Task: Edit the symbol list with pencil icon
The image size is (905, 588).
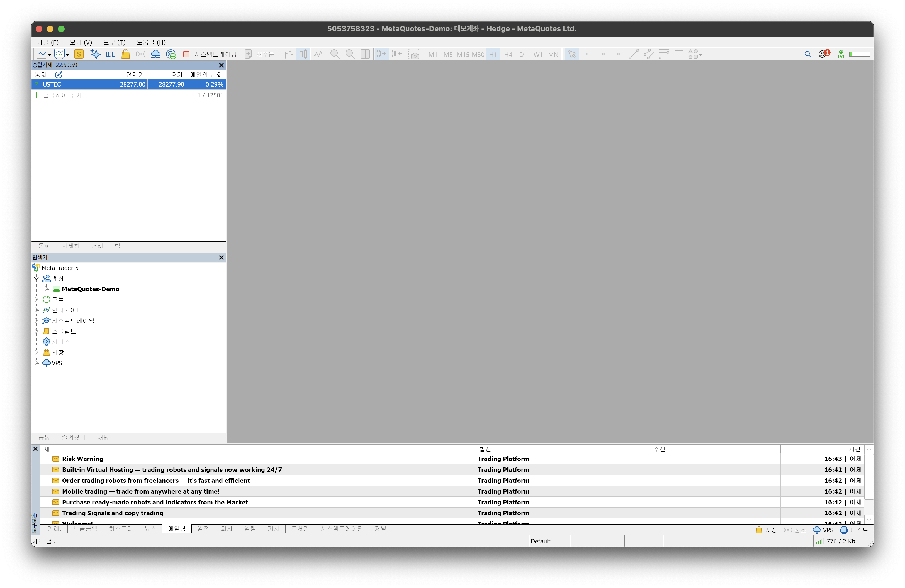Action: (59, 74)
